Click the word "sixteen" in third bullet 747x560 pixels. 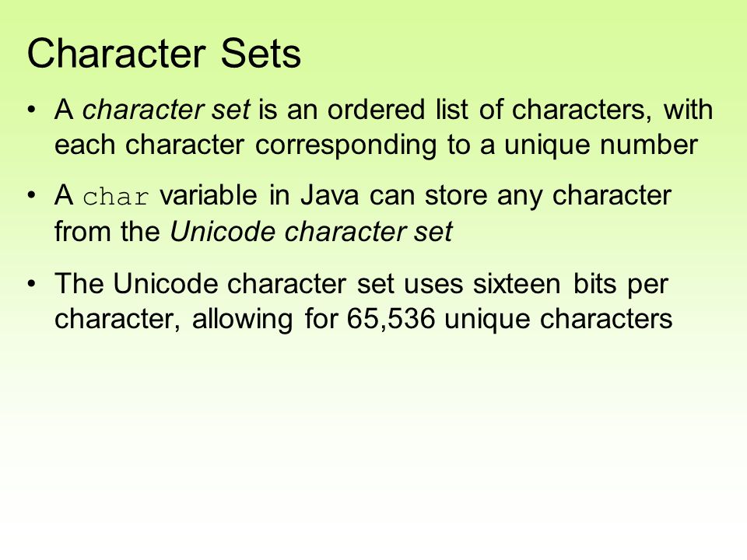pos(517,284)
